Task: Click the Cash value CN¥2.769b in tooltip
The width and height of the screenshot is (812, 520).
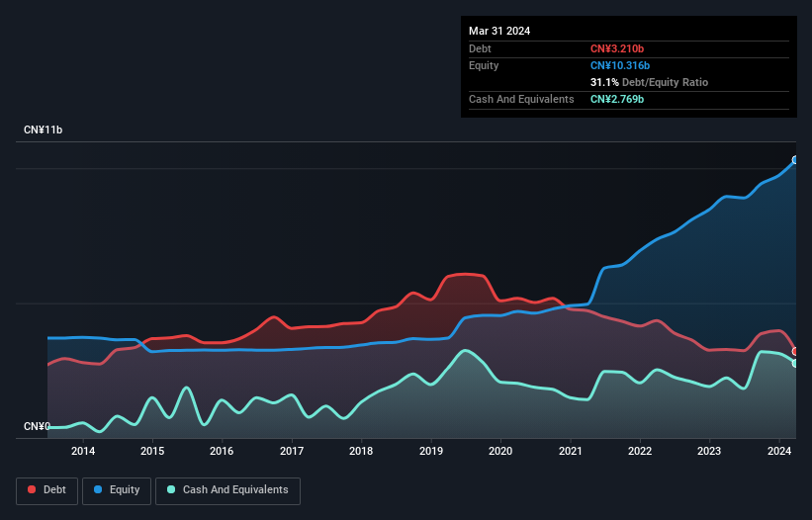Action: tap(617, 99)
